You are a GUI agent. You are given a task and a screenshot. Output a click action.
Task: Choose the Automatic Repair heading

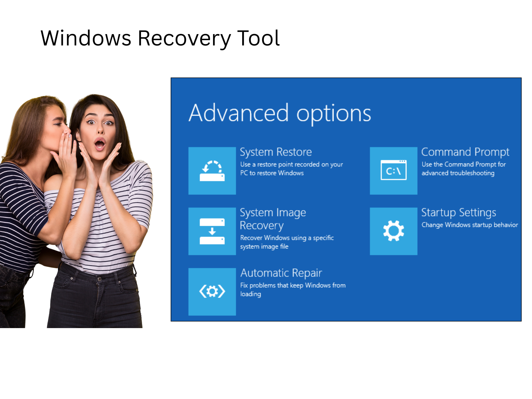(281, 273)
